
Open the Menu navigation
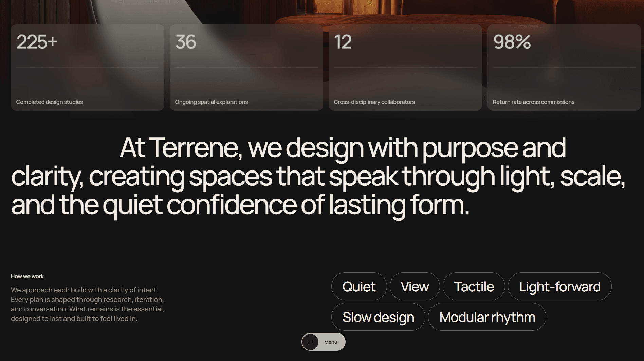point(330,342)
